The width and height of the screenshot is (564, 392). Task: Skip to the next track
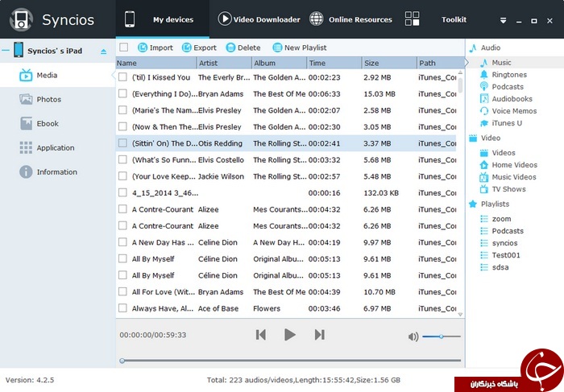click(319, 335)
